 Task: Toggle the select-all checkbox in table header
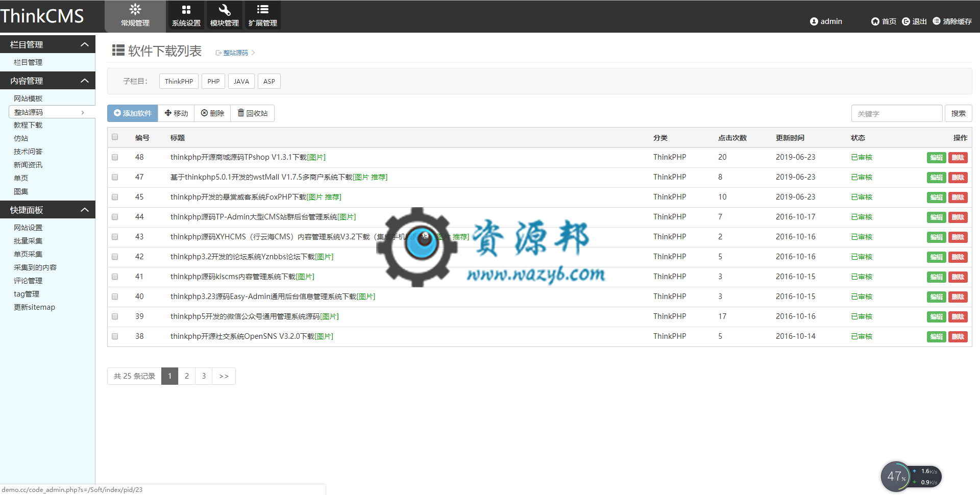115,137
